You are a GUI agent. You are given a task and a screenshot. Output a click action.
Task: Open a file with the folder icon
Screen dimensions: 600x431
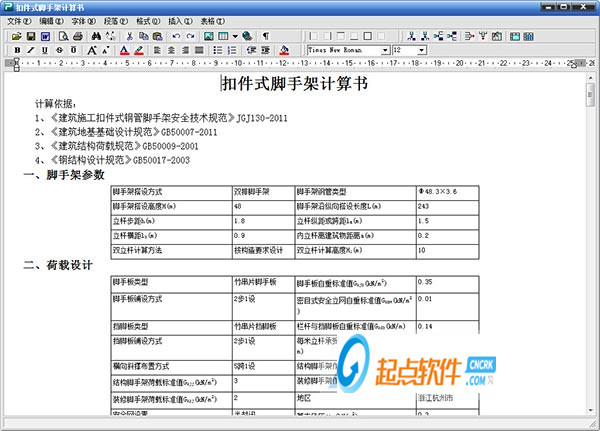click(16, 36)
